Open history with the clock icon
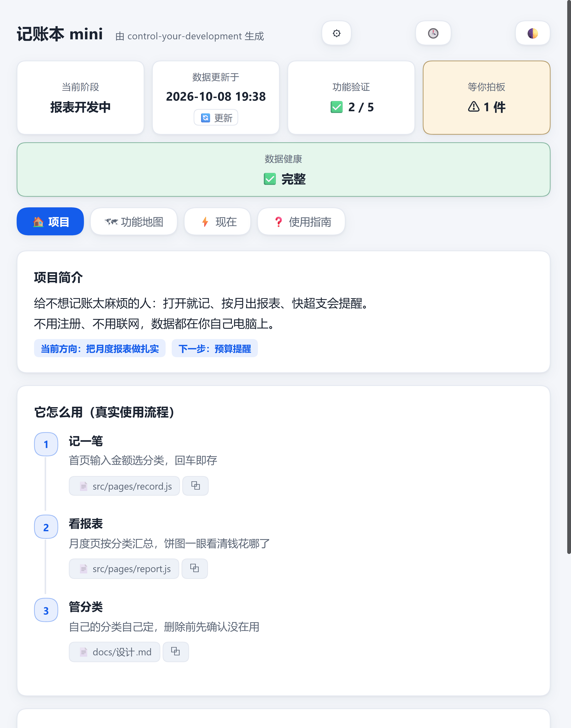 coord(433,33)
